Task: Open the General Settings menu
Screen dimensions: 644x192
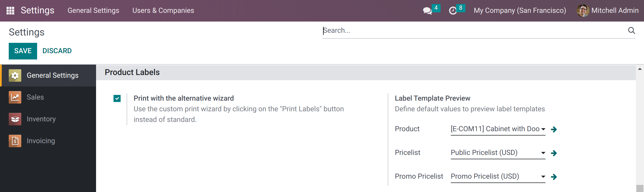Action: coord(93,10)
